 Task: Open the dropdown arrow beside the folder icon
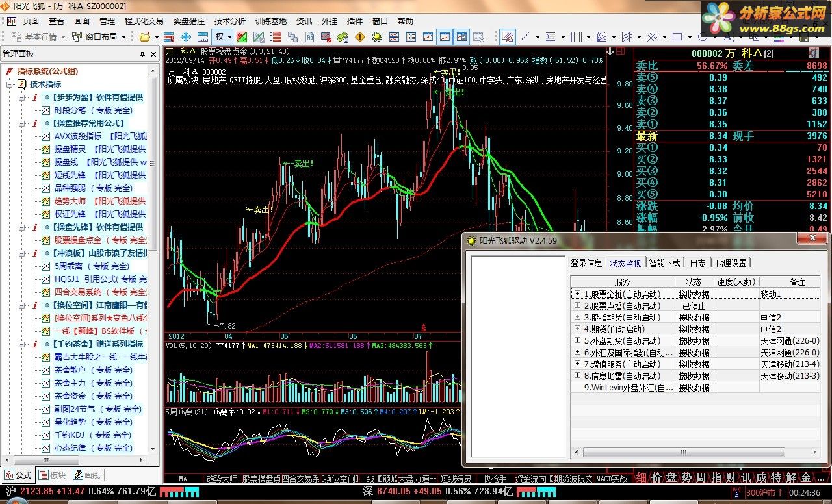157,37
